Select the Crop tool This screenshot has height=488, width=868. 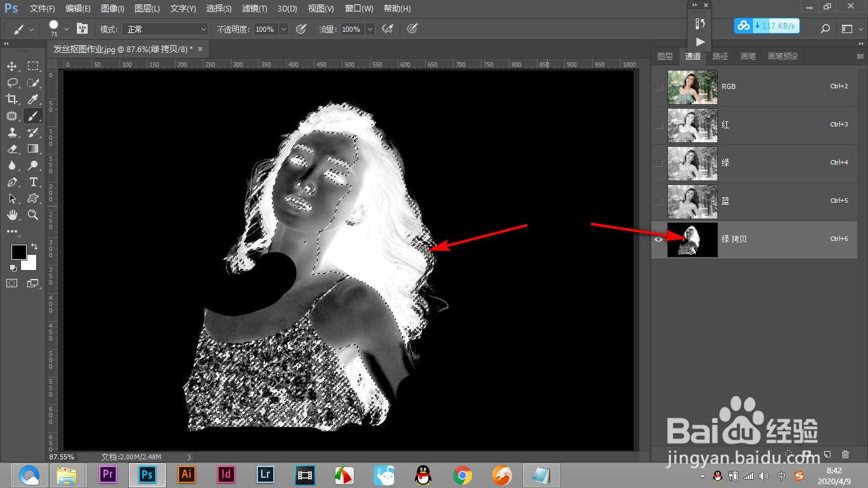12,99
